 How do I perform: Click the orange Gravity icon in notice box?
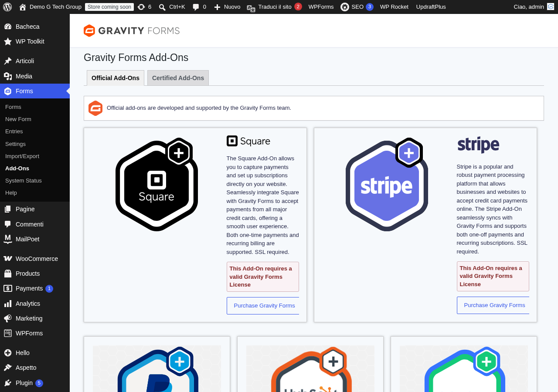(95, 108)
